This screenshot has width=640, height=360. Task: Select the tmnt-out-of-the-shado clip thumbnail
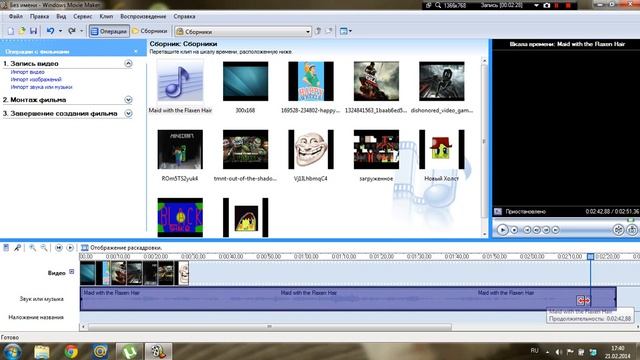point(245,149)
